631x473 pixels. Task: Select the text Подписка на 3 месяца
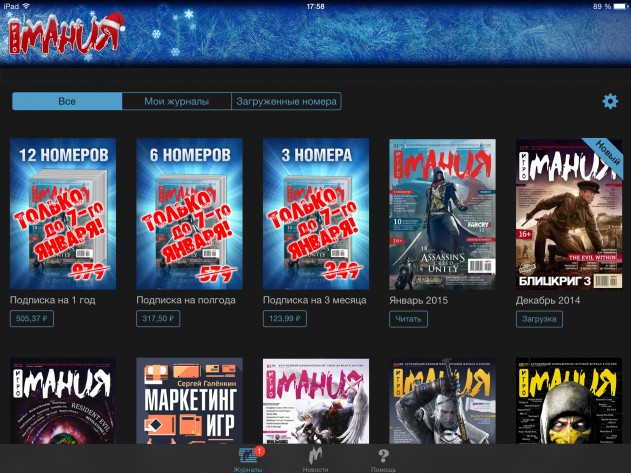pos(315,300)
